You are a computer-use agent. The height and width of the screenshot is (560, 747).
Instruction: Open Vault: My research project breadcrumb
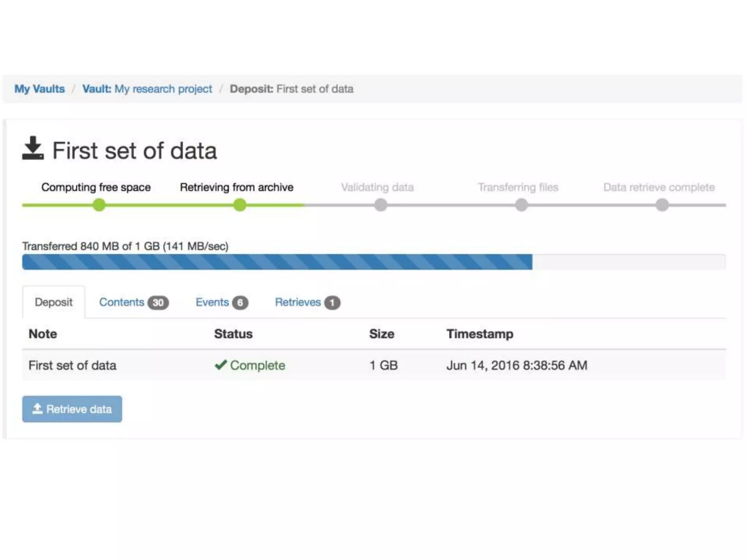[147, 89]
